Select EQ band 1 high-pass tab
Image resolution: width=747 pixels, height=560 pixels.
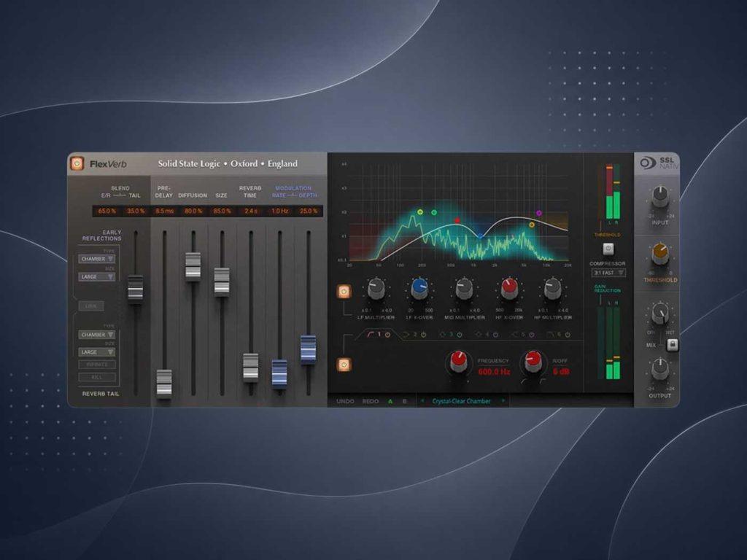(375, 335)
